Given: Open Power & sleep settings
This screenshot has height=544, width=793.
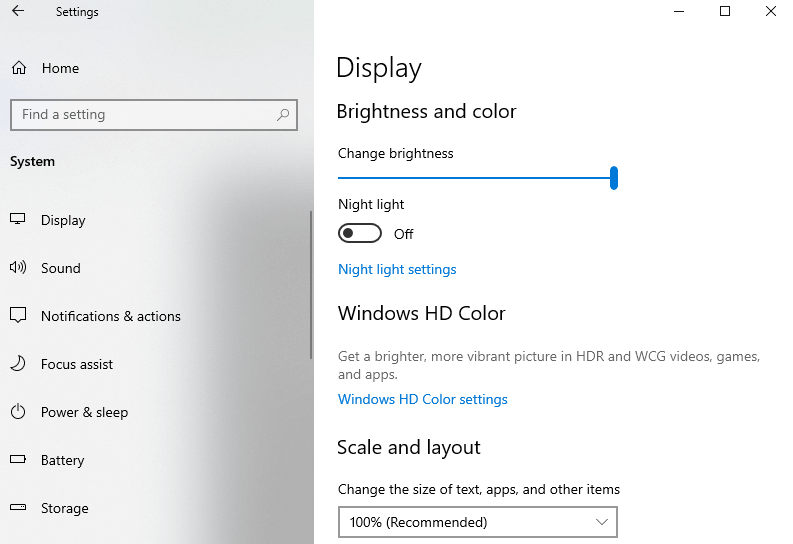Looking at the screenshot, I should (84, 413).
